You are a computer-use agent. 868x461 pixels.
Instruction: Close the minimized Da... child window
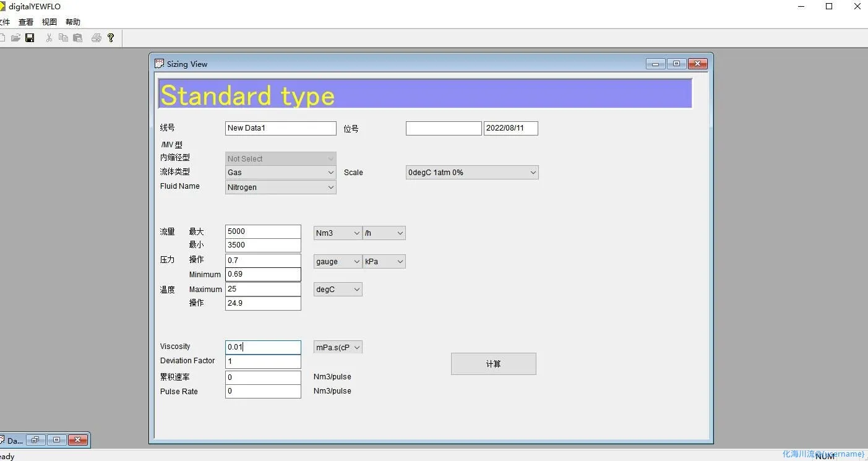click(x=77, y=440)
